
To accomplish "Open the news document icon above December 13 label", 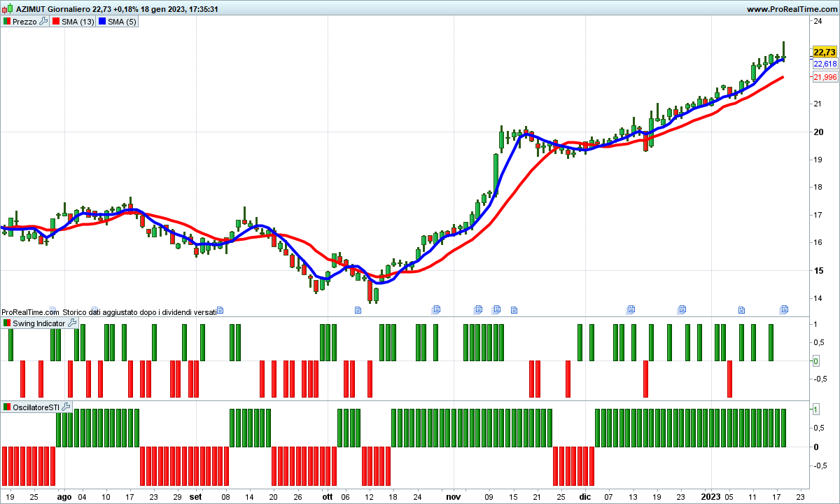I will (x=631, y=309).
